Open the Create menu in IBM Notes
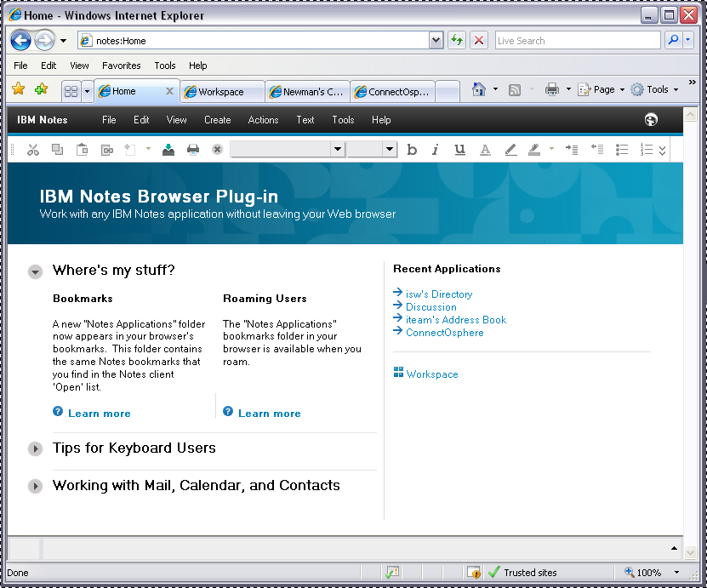Image resolution: width=707 pixels, height=588 pixels. point(217,120)
